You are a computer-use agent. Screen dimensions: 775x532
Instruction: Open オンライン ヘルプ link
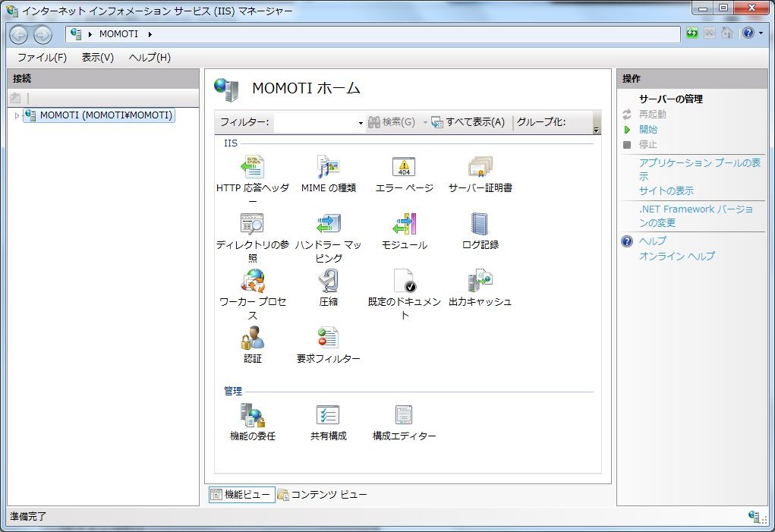click(x=676, y=256)
